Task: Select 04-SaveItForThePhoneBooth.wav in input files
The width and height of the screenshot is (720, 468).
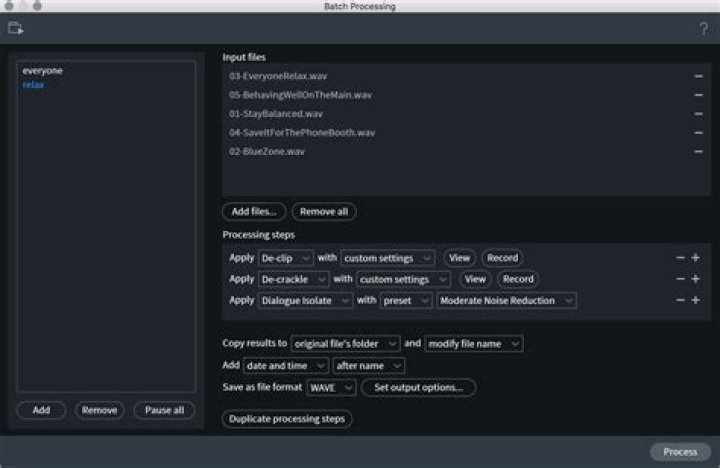Action: [x=302, y=133]
